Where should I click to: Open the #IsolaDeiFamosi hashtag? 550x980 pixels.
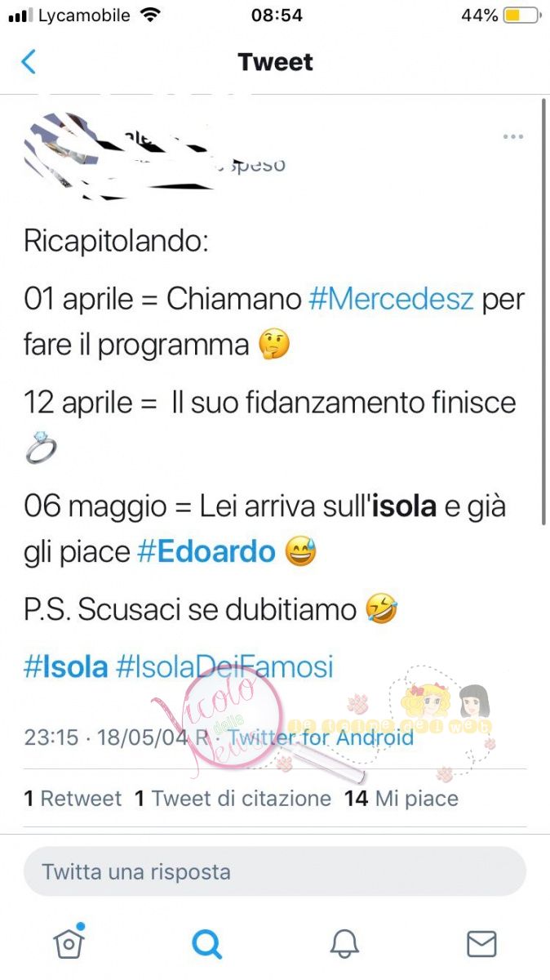(x=225, y=667)
